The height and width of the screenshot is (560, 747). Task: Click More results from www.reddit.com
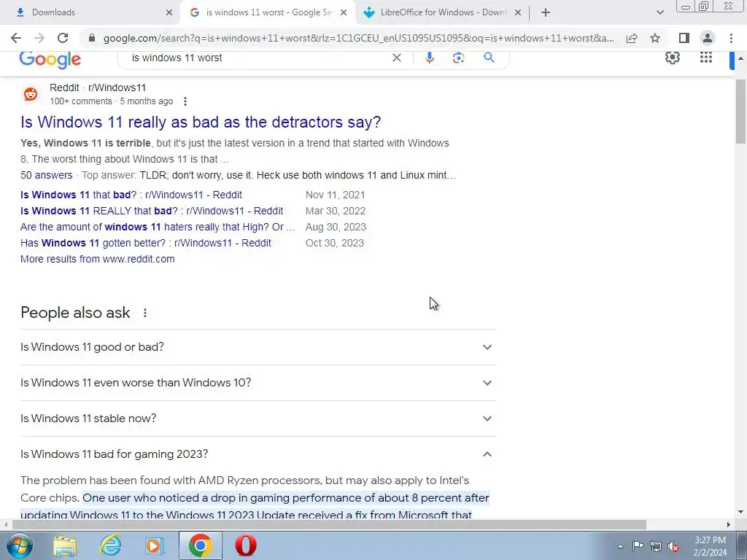[x=98, y=259]
